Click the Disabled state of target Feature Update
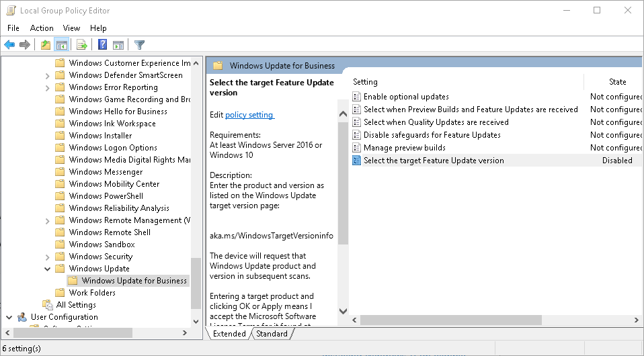The image size is (644, 356). pos(617,160)
